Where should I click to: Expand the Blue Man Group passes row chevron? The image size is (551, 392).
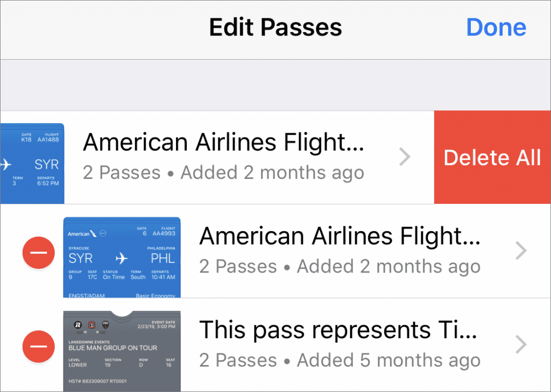click(521, 345)
